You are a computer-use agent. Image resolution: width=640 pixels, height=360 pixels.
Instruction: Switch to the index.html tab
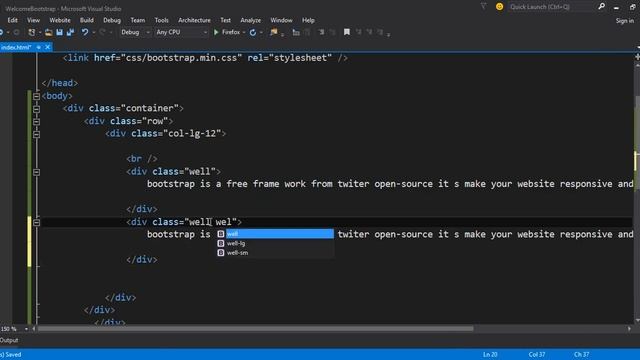(16, 47)
